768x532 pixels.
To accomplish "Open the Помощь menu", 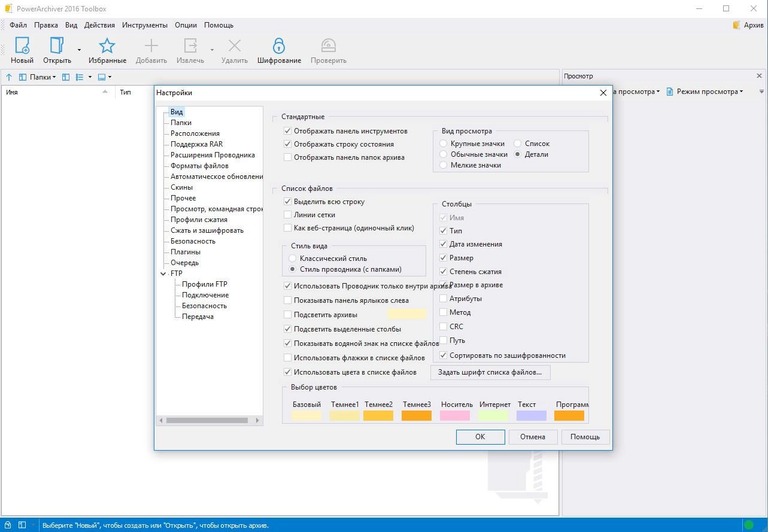I will (x=219, y=25).
